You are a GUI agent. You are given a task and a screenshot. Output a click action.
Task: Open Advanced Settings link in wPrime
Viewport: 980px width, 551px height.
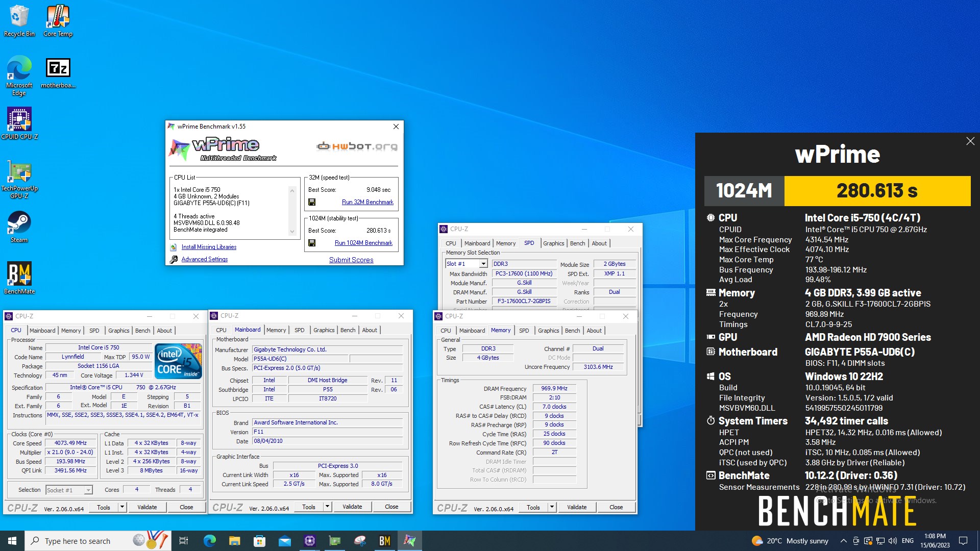coord(205,259)
